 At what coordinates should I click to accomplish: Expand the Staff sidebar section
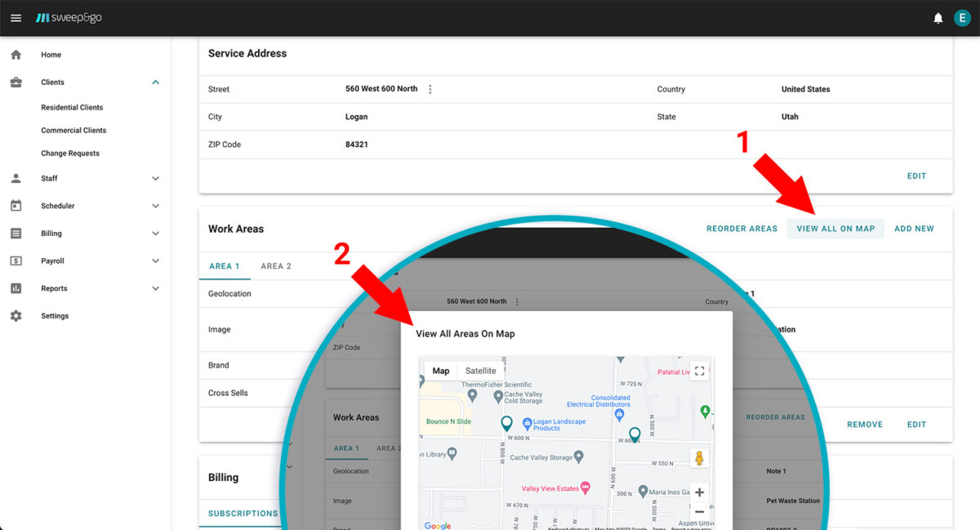click(x=155, y=179)
